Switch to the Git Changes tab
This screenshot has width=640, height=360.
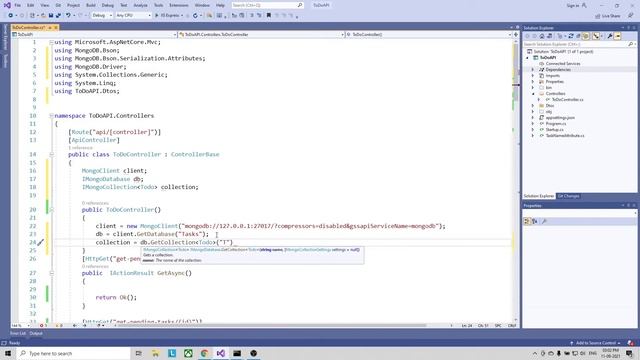pos(568,196)
